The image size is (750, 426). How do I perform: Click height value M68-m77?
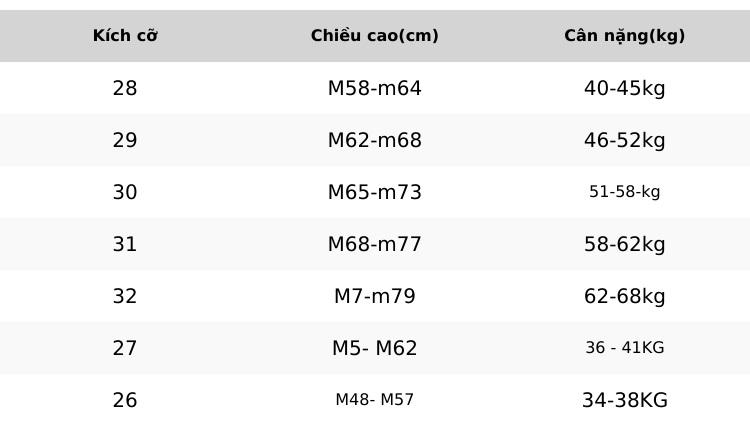coord(375,244)
